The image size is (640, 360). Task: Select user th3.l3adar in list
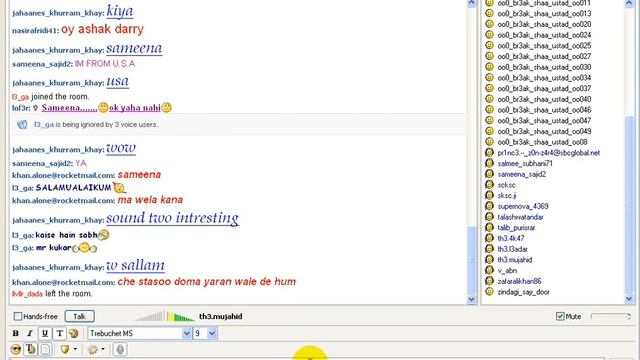tap(513, 249)
